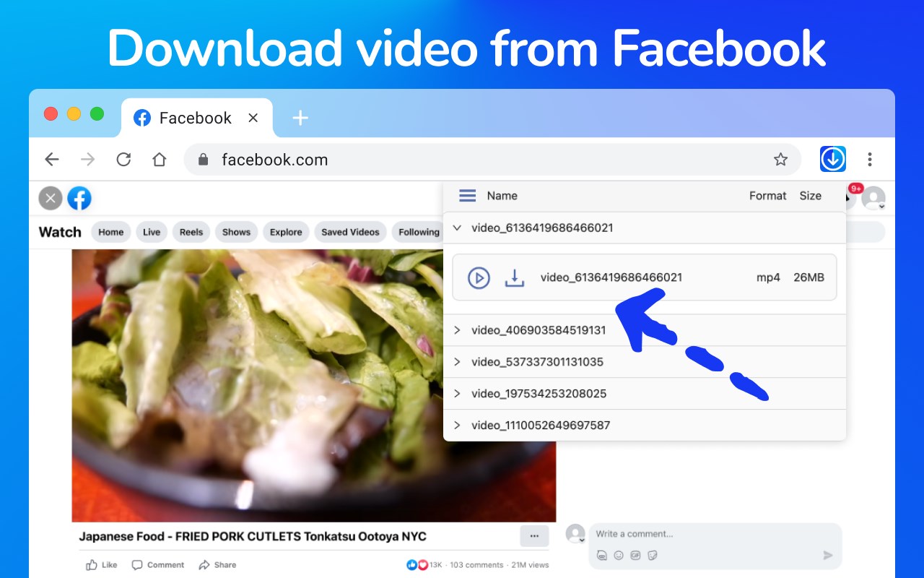This screenshot has width=924, height=578.
Task: Select the 26MB size value
Action: tap(808, 277)
